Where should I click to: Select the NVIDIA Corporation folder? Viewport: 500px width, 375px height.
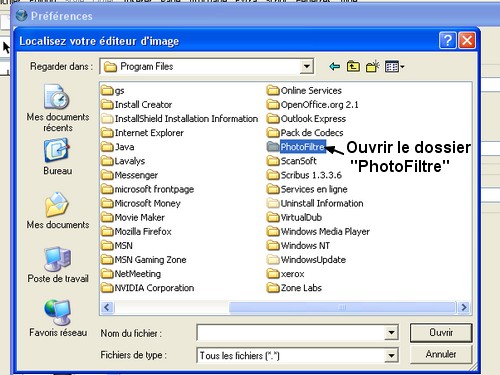[148, 288]
